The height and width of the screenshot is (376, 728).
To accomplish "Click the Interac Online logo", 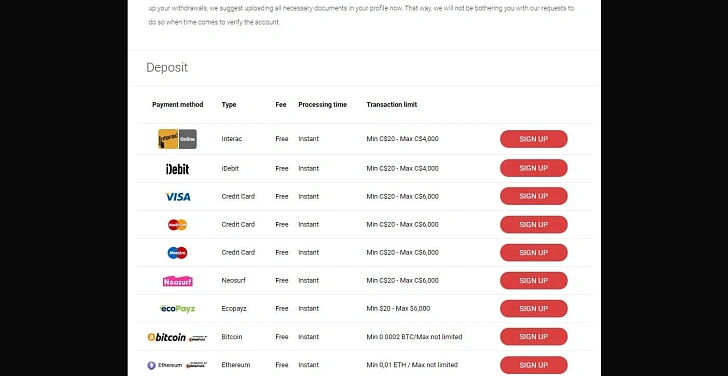I will 177,139.
